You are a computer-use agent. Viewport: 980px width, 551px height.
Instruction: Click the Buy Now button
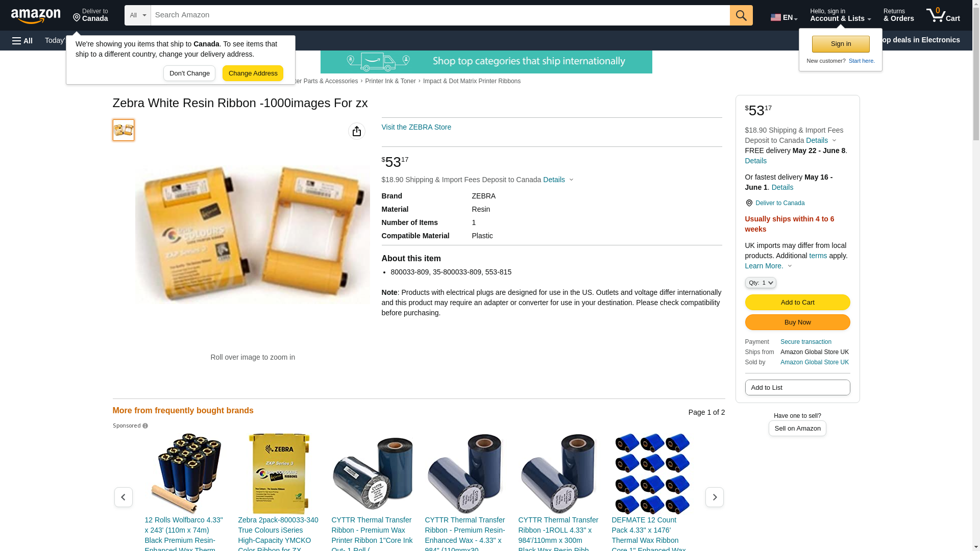pyautogui.click(x=798, y=322)
